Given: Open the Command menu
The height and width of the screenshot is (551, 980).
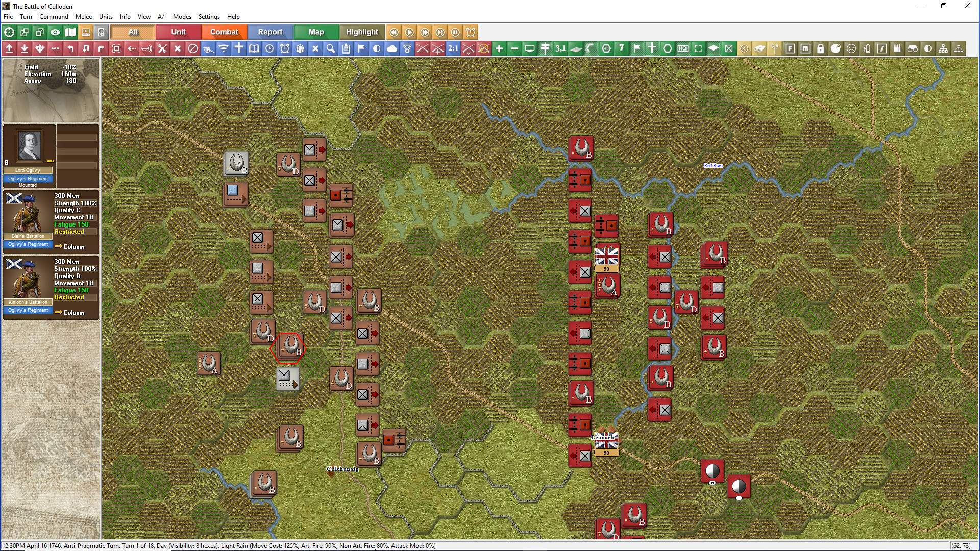Looking at the screenshot, I should [54, 17].
